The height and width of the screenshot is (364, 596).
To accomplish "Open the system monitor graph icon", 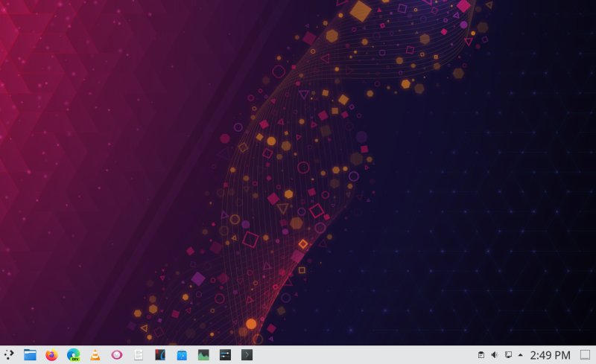I will [203, 355].
